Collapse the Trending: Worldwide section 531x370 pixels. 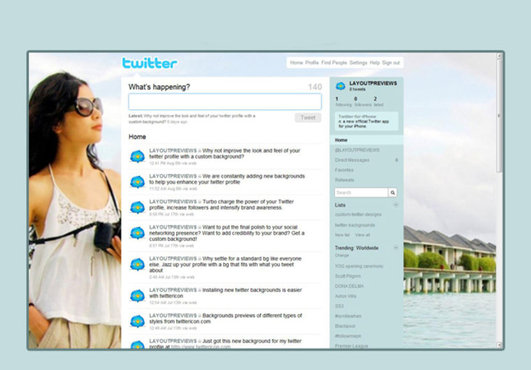click(x=396, y=248)
